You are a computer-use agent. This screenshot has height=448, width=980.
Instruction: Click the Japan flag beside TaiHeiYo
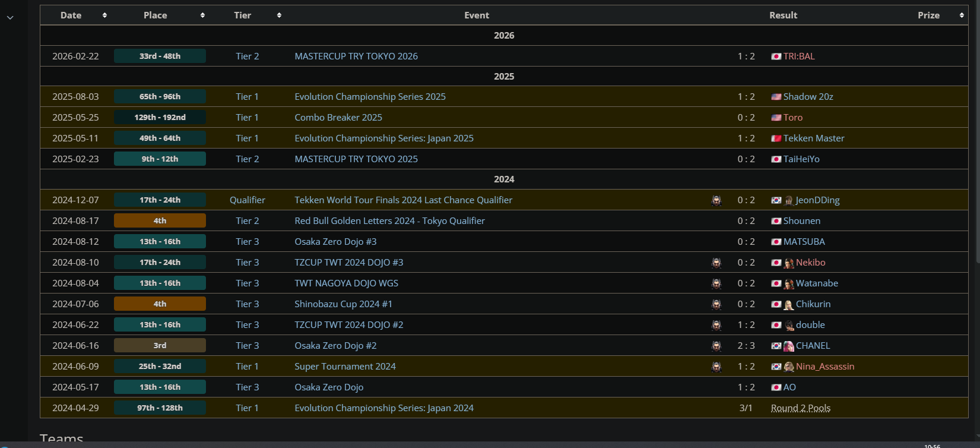776,159
